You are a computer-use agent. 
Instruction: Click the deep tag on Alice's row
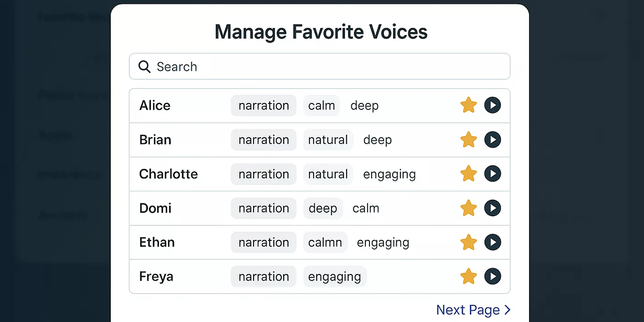coord(364,105)
